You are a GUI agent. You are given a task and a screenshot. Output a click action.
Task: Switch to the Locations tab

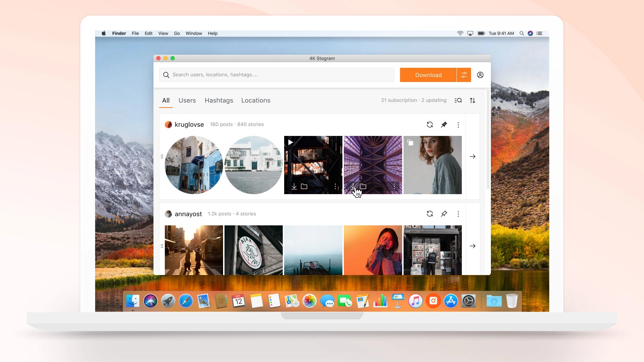tap(256, 100)
